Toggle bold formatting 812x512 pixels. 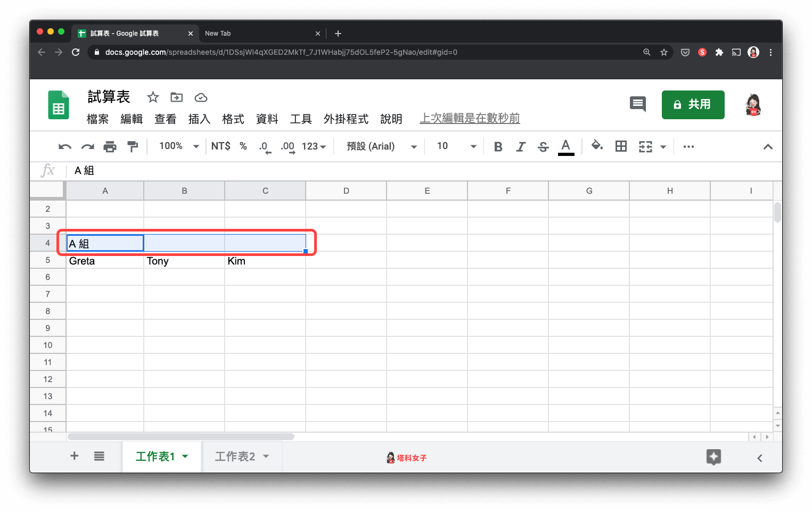tap(497, 146)
